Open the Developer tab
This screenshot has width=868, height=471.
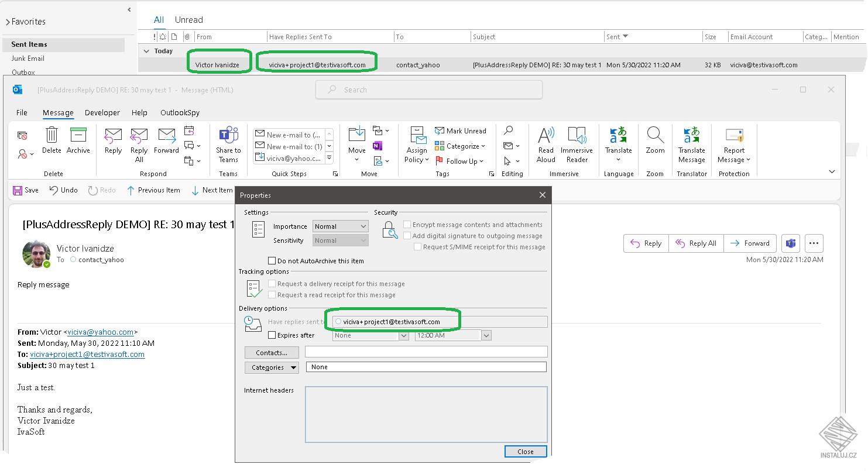pos(102,113)
